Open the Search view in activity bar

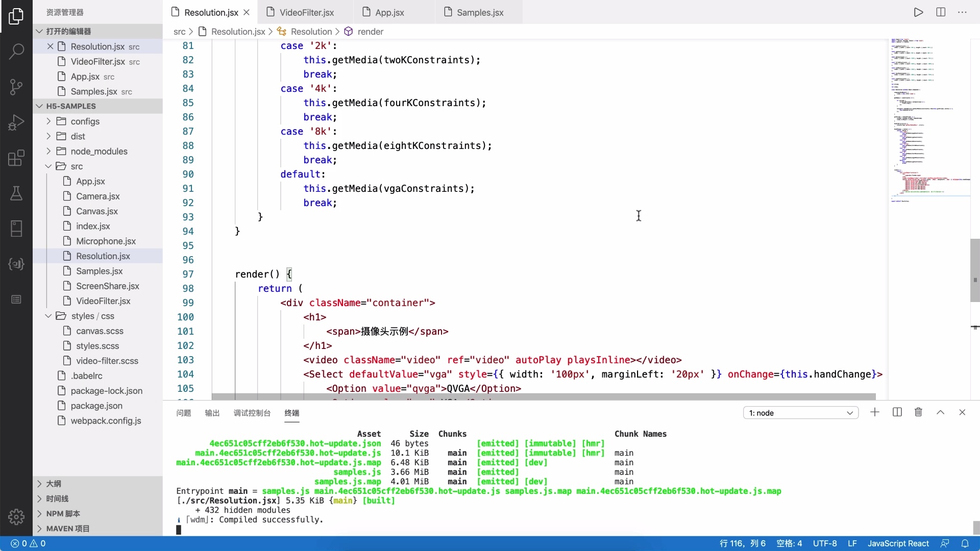tap(16, 51)
